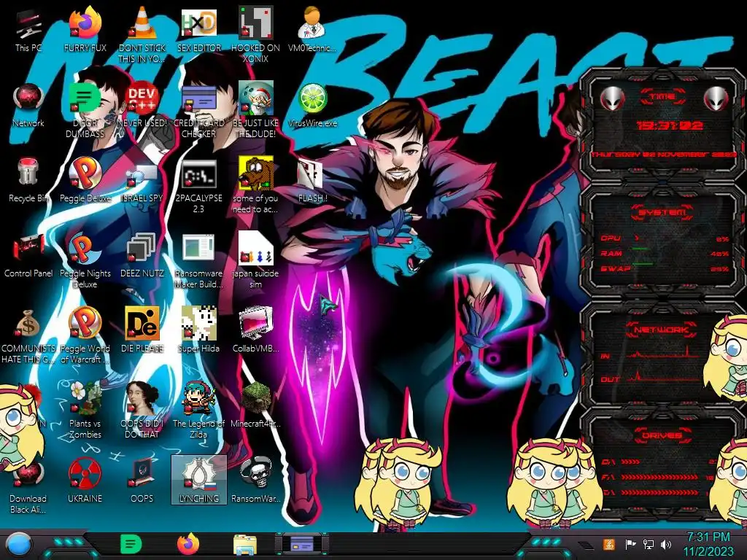Launch Firefox from the taskbar
This screenshot has height=560, width=747.
click(188, 544)
